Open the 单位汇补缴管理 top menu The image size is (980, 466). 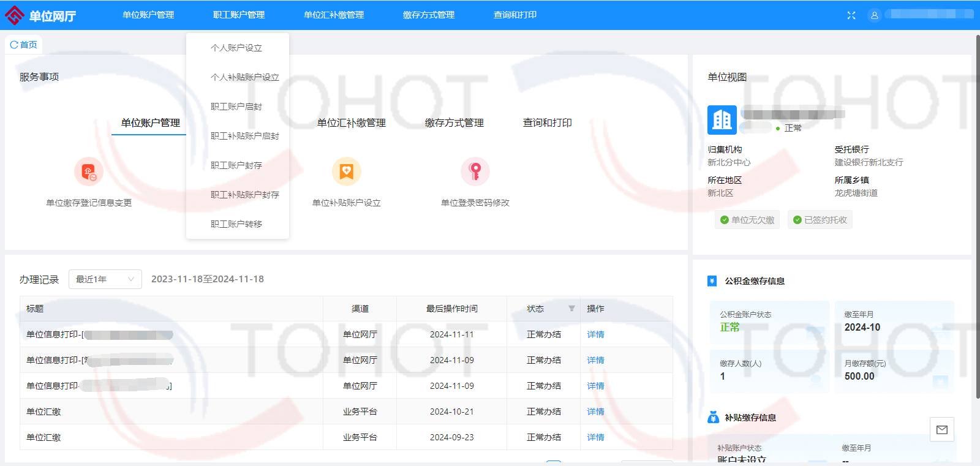(x=334, y=15)
